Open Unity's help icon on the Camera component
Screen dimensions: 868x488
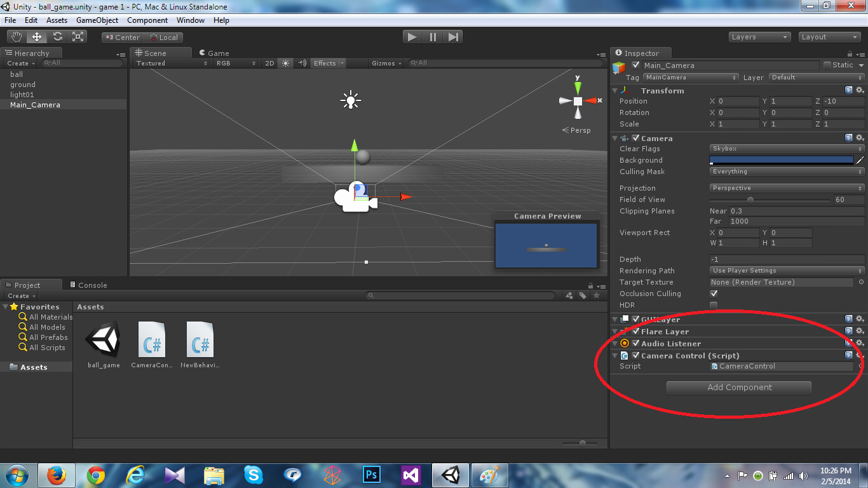[x=848, y=138]
